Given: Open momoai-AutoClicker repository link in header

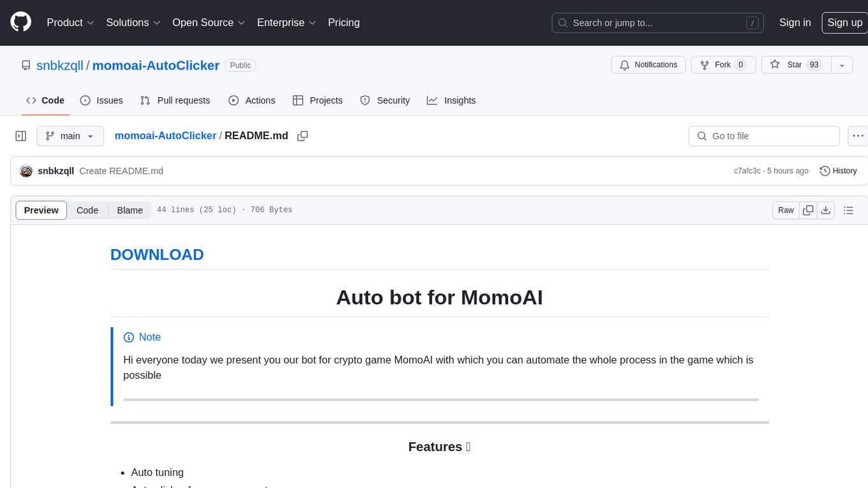Looking at the screenshot, I should coord(156,65).
